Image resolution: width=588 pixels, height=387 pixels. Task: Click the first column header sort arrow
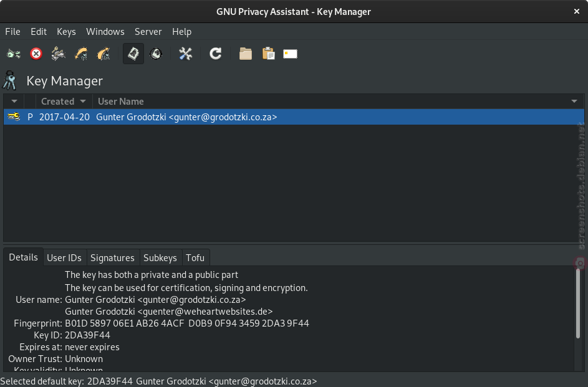point(14,102)
